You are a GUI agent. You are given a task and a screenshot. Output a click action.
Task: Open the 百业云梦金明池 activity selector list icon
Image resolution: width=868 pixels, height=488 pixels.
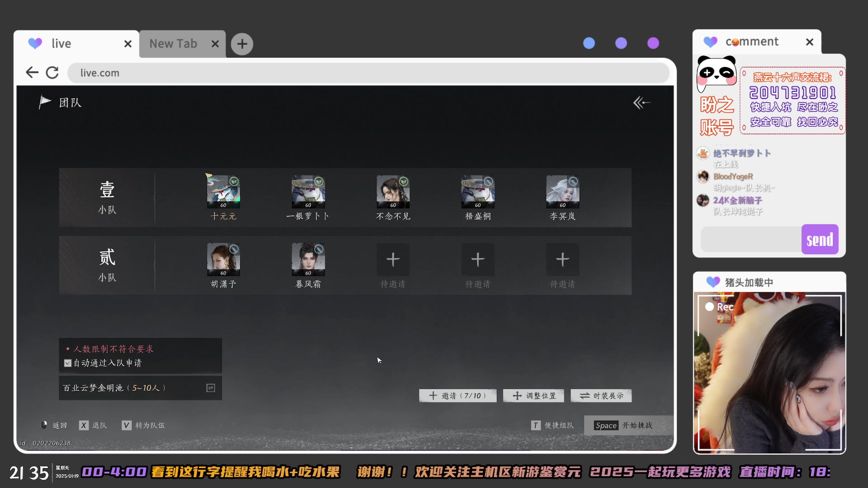pyautogui.click(x=211, y=388)
